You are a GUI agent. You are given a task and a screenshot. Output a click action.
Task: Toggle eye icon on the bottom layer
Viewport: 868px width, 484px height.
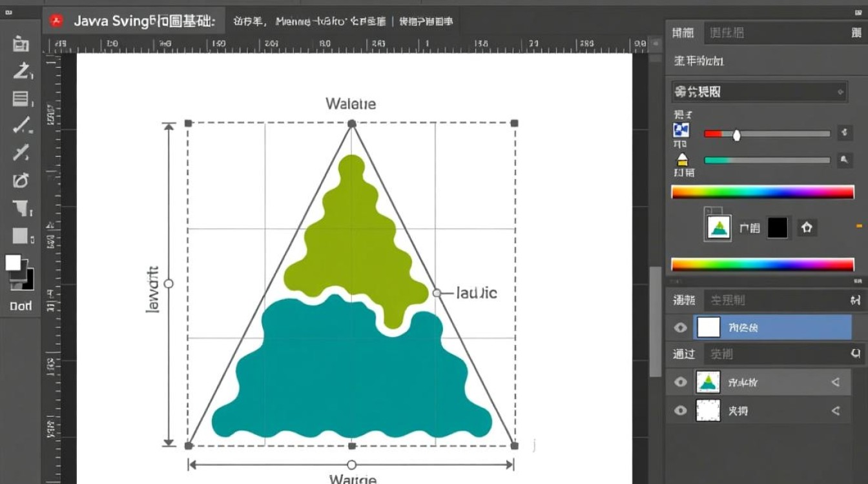pyautogui.click(x=680, y=410)
